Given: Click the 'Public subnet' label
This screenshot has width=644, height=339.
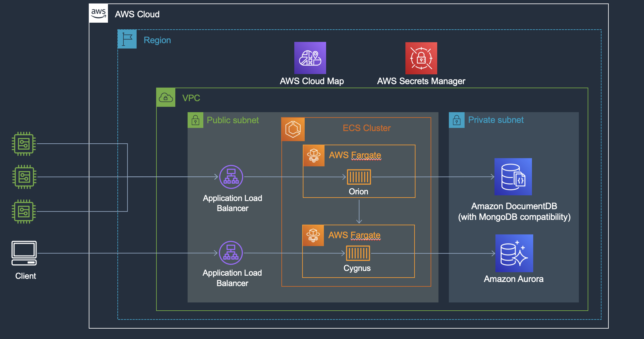Looking at the screenshot, I should click(x=233, y=120).
